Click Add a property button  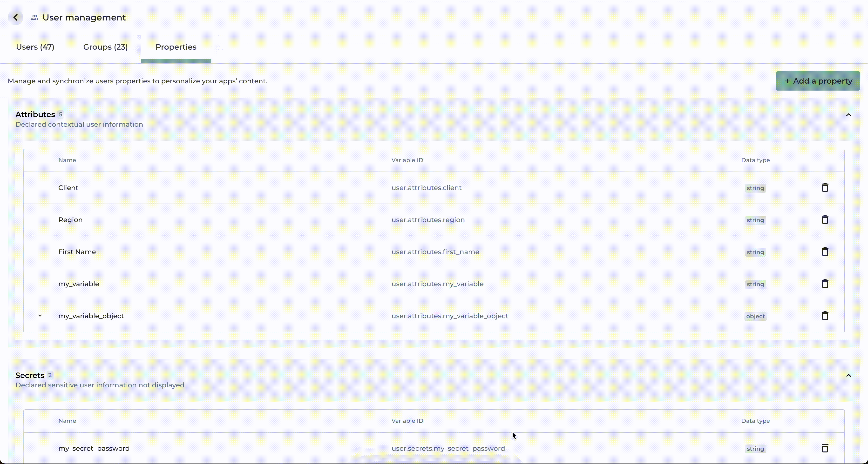[818, 81]
